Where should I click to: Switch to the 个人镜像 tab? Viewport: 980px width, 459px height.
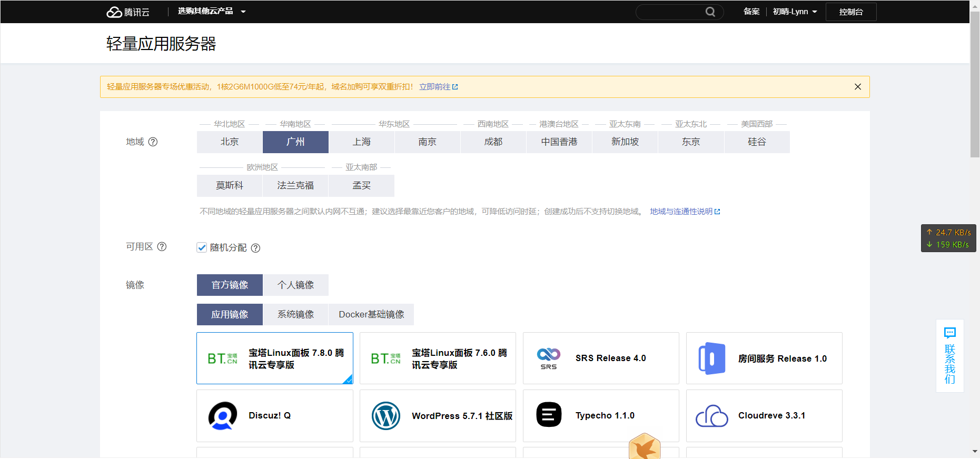coord(295,285)
